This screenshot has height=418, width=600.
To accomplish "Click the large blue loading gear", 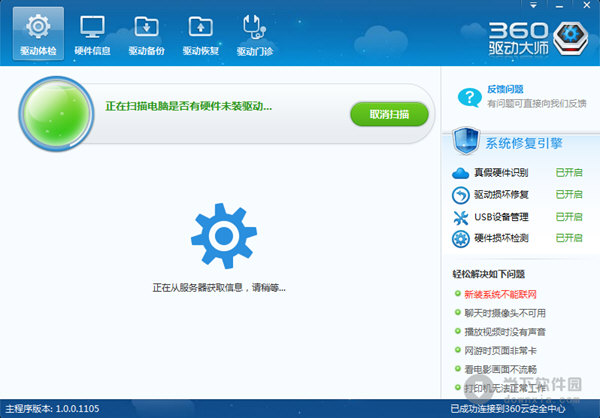I will (224, 236).
